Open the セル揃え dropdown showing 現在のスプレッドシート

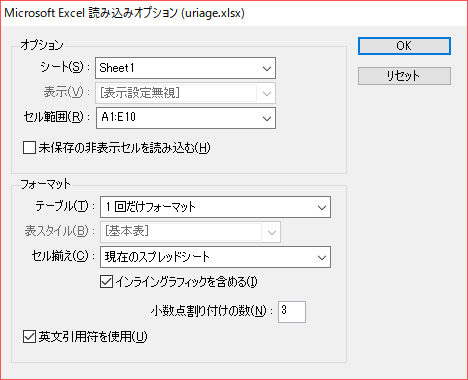pos(215,257)
